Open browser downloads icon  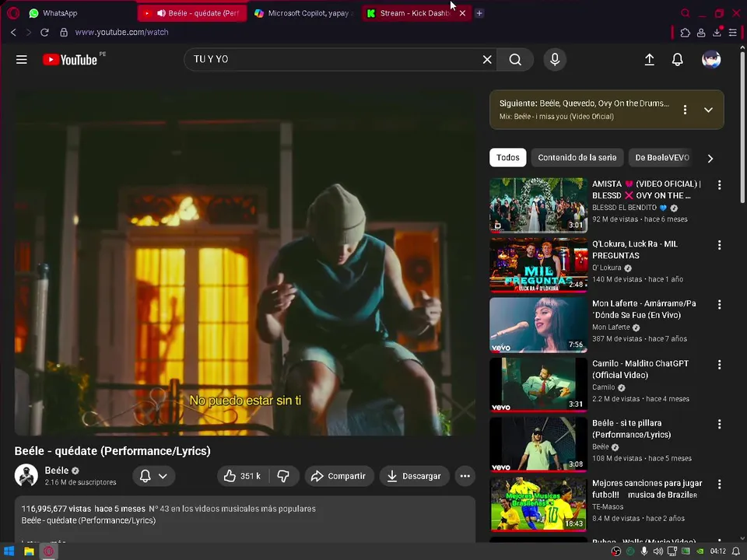pos(717,33)
